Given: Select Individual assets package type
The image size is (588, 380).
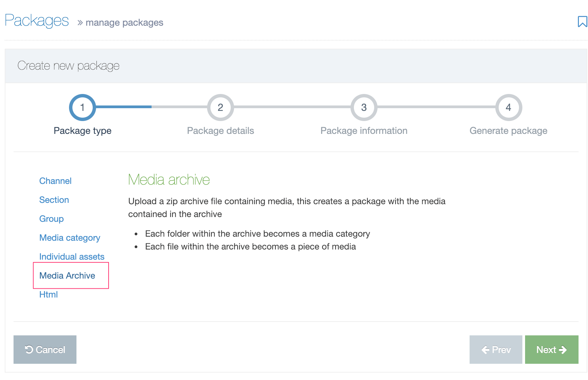Looking at the screenshot, I should click(72, 257).
